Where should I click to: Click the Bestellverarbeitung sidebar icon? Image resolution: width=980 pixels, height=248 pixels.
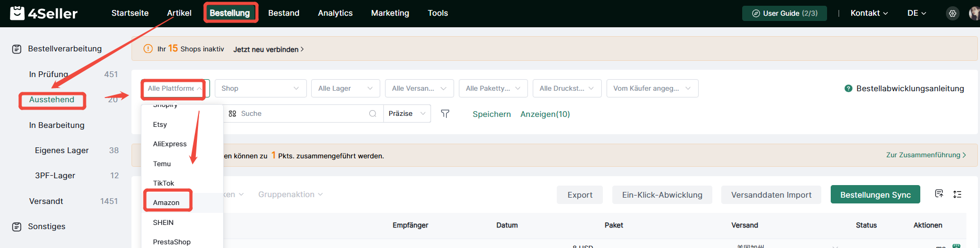(17, 49)
